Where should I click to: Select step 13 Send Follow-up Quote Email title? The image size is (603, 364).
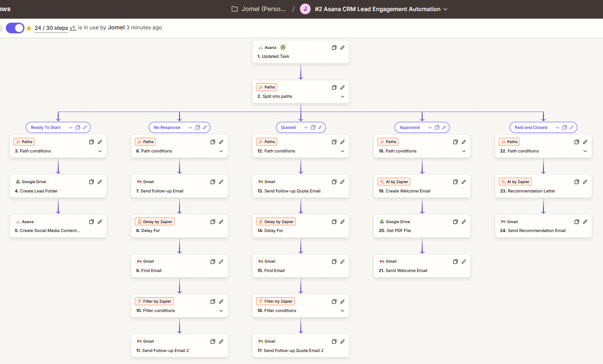289,191
